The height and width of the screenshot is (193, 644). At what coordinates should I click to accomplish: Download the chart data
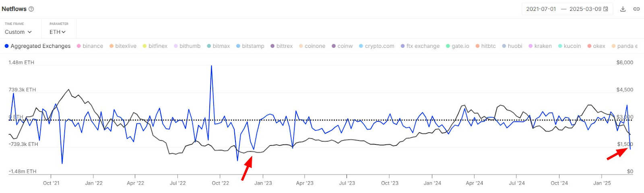point(623,9)
